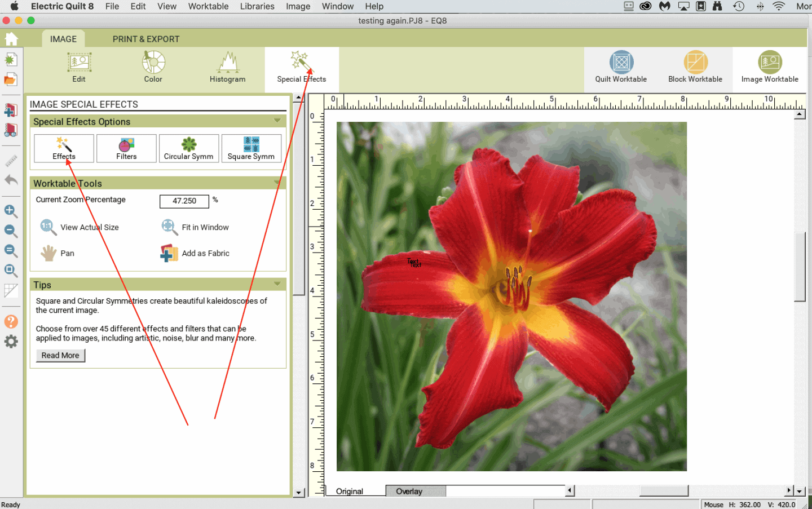The width and height of the screenshot is (812, 509).
Task: Click the Zoom In magnifier in left toolbar
Action: [11, 211]
